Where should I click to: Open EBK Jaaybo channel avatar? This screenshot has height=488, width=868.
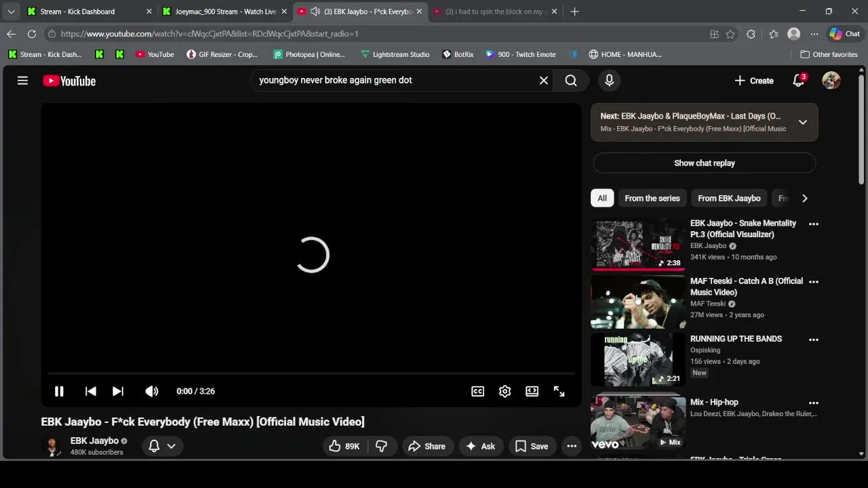(x=52, y=446)
